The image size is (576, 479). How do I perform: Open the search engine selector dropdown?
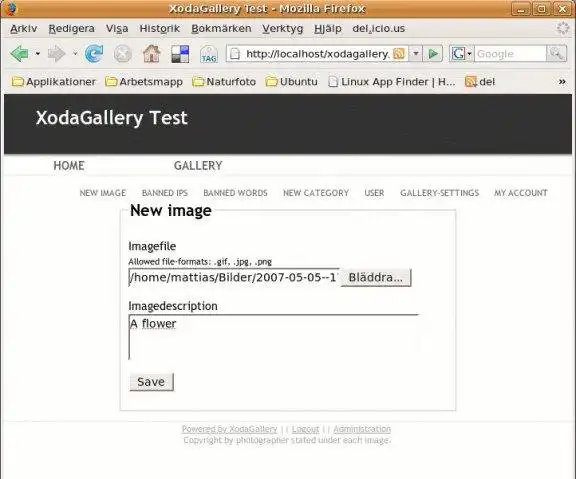tap(461, 54)
